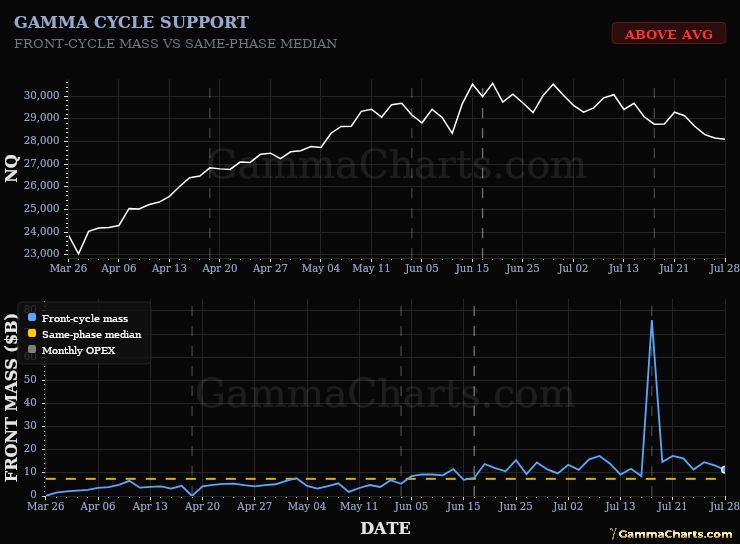Click the 28,000 label on NQ axis
This screenshot has width=740, height=544.
(x=42, y=141)
